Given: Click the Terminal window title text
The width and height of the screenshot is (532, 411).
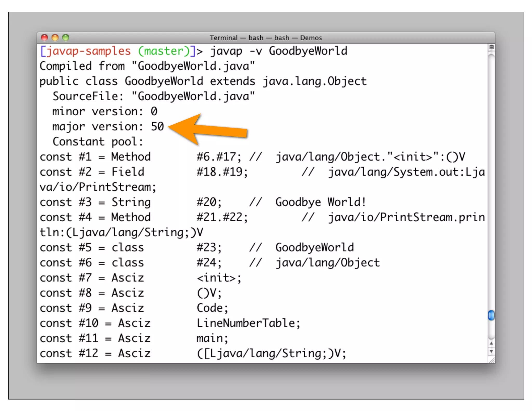Looking at the screenshot, I should pyautogui.click(x=266, y=38).
